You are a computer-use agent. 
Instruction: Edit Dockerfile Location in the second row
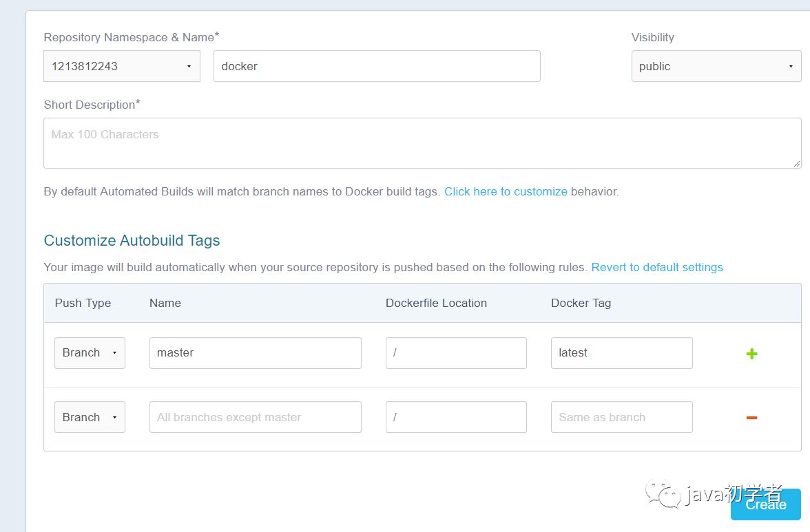(456, 417)
